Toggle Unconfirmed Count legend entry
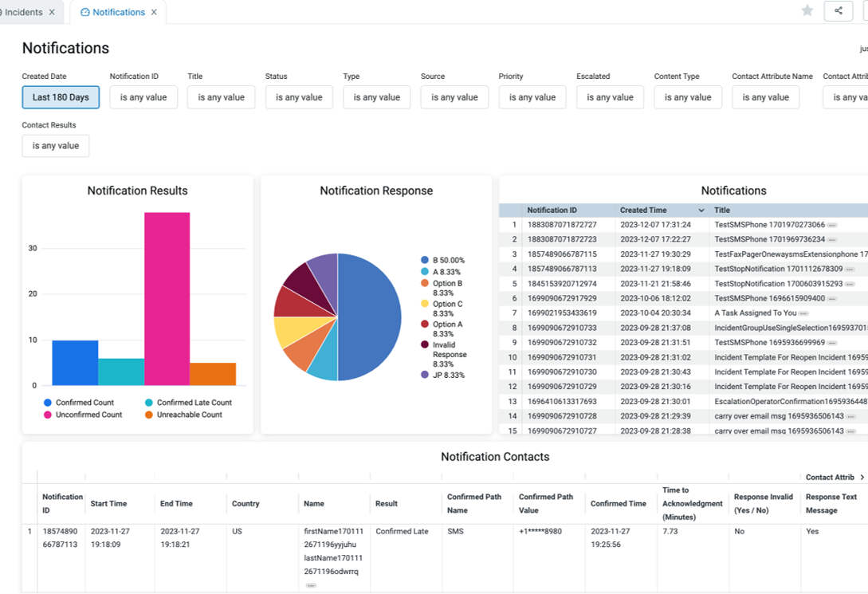Viewport: 868px width, 594px height. point(83,415)
